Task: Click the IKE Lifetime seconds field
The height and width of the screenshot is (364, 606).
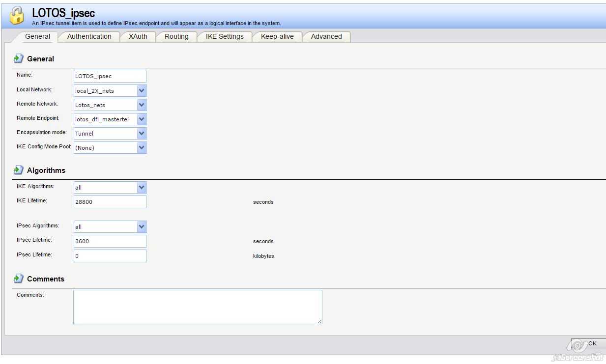Action: pyautogui.click(x=110, y=202)
